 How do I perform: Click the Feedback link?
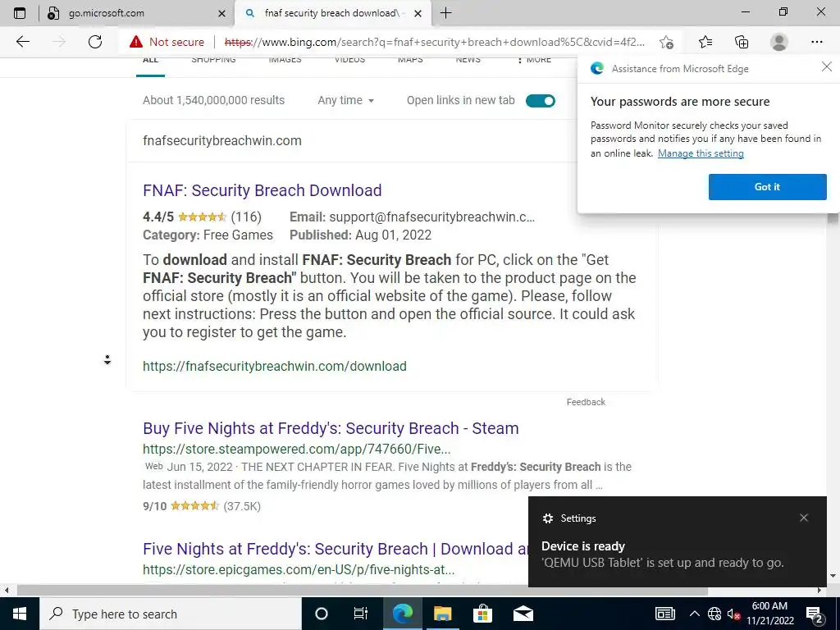coord(586,402)
